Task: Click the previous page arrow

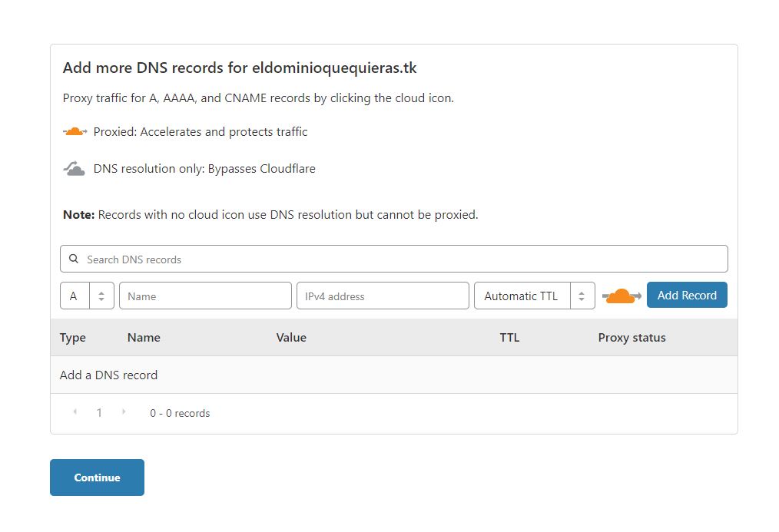Action: 75,412
